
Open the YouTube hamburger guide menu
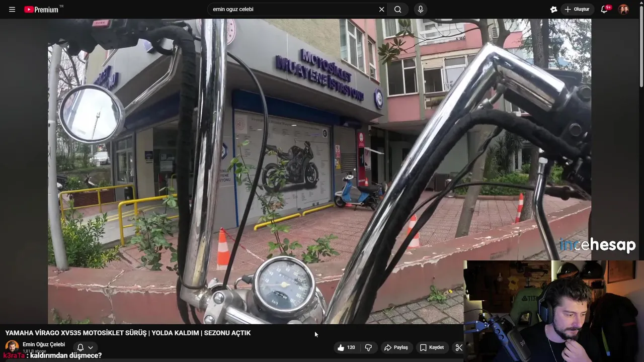12,10
